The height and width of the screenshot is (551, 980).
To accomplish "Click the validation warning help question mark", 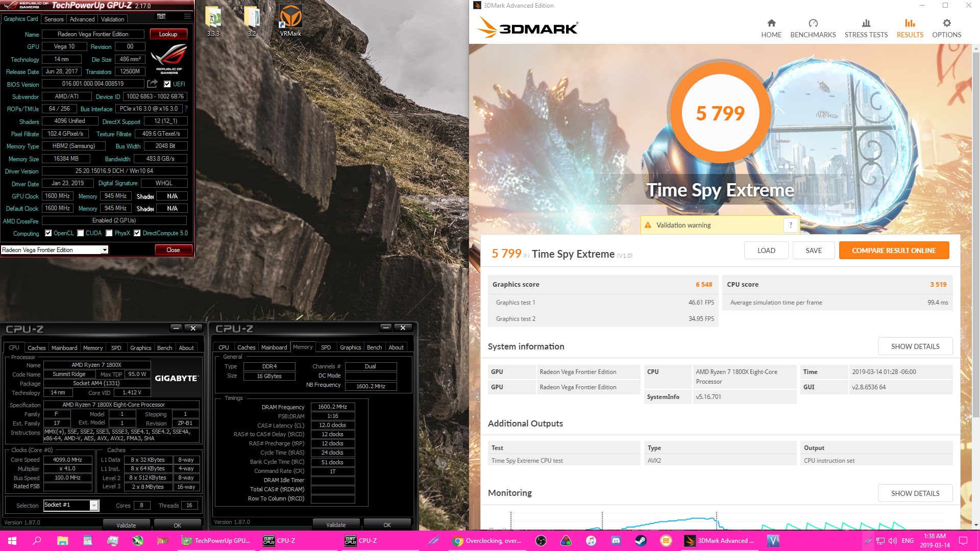I will [x=791, y=225].
